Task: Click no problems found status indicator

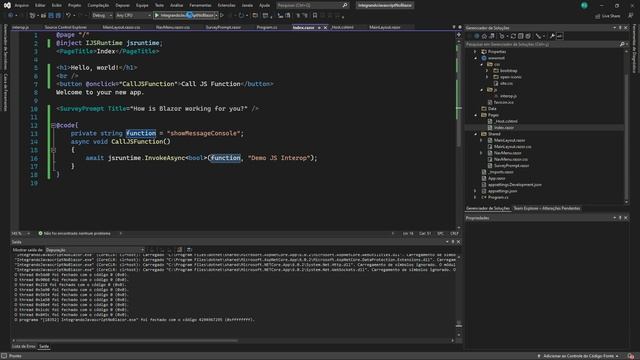Action: pos(74,233)
